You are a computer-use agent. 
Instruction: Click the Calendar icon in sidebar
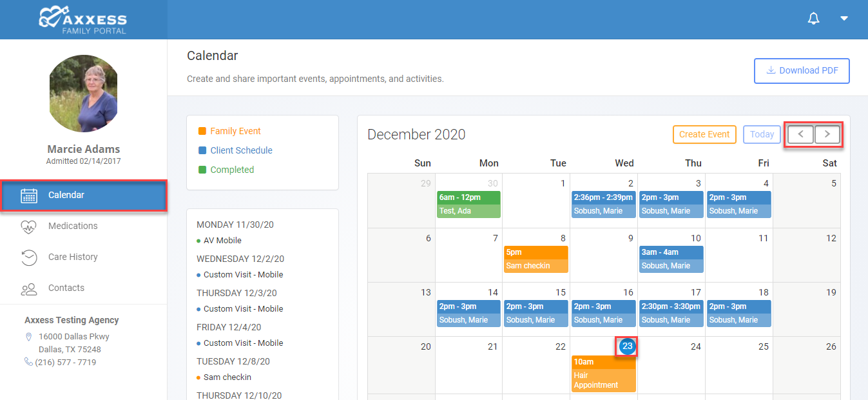tap(29, 195)
